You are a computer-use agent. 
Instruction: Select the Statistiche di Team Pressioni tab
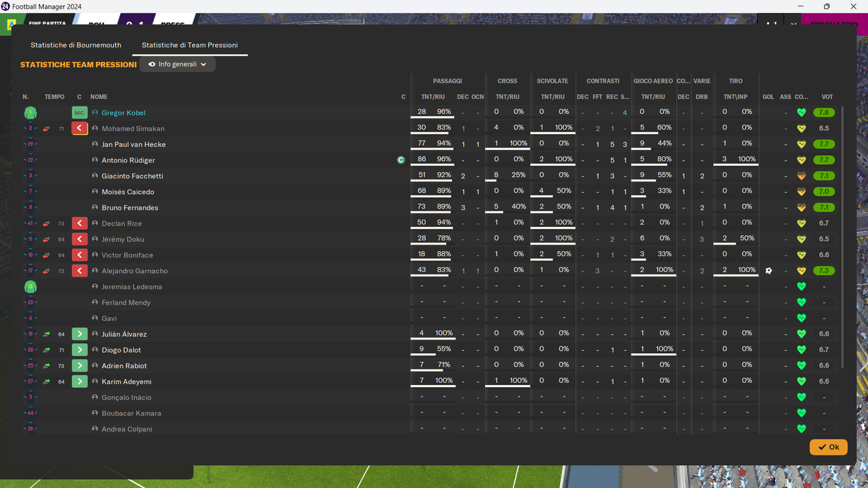click(x=189, y=45)
